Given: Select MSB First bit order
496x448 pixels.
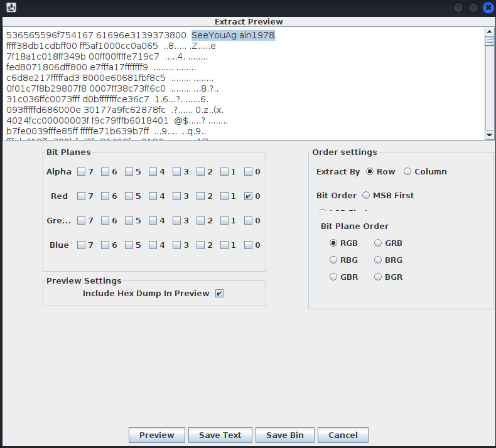Looking at the screenshot, I should (x=366, y=195).
